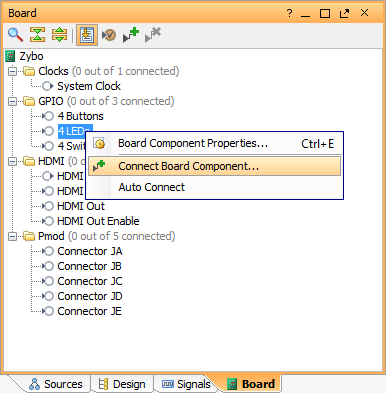Click the Connector JE port icon

[48, 311]
